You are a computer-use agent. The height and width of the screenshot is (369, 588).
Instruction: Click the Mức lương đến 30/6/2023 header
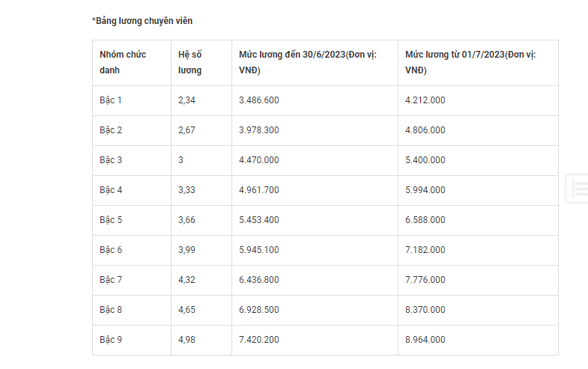[x=315, y=63]
